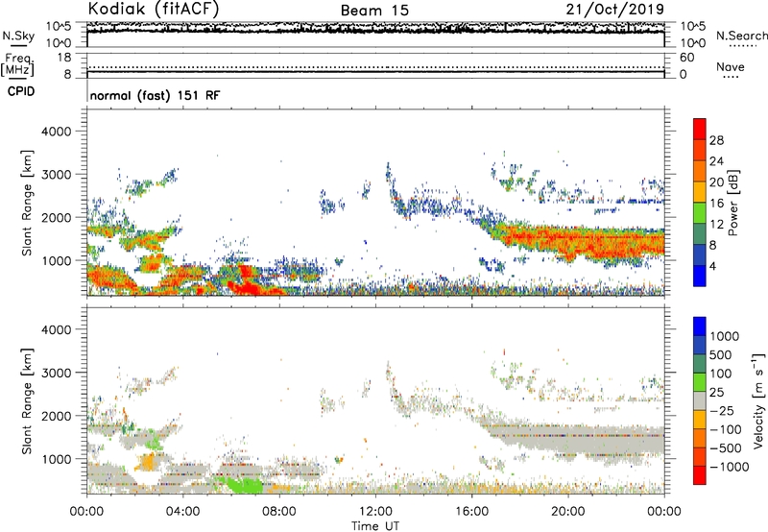Click the '18' frequency axis tick label
The width and height of the screenshot is (768, 532).
[64, 58]
